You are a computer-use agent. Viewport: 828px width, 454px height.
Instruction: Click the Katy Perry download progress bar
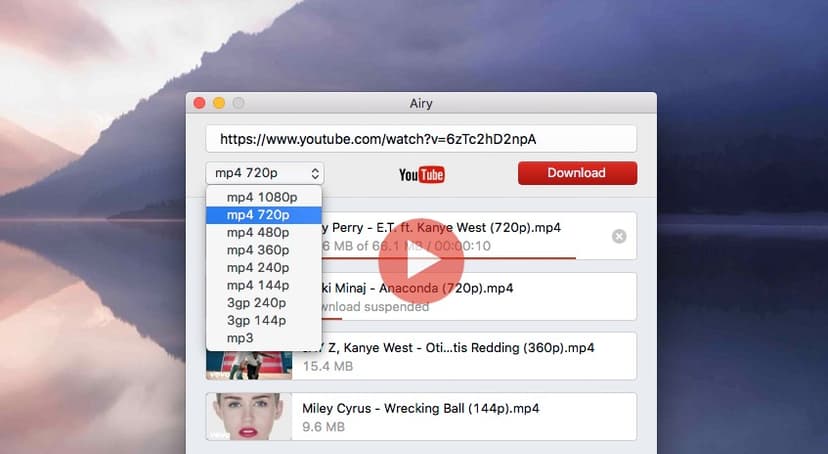(x=448, y=258)
